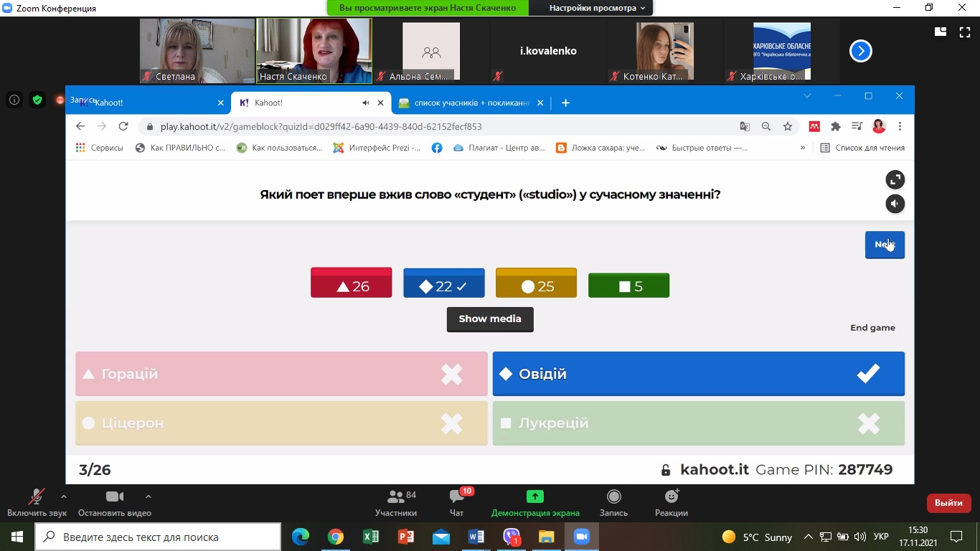Go back using the browser back arrow
Image resolution: width=980 pixels, height=551 pixels.
point(80,126)
